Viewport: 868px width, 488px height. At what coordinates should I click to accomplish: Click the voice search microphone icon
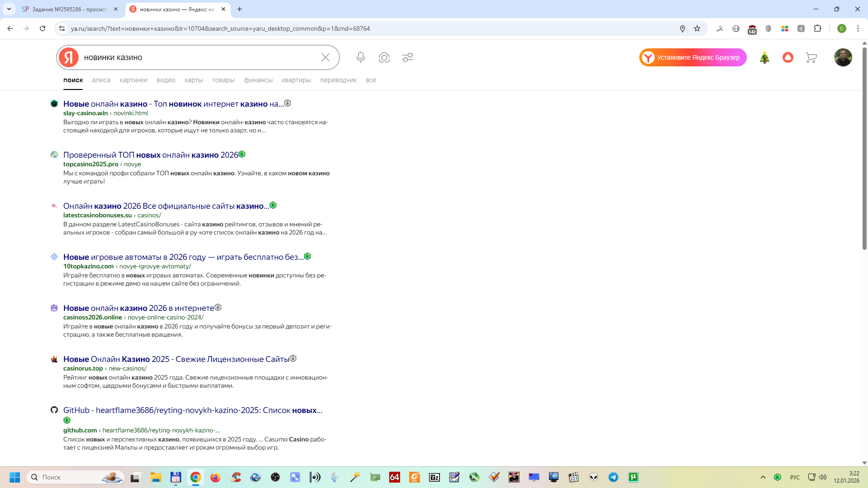360,57
